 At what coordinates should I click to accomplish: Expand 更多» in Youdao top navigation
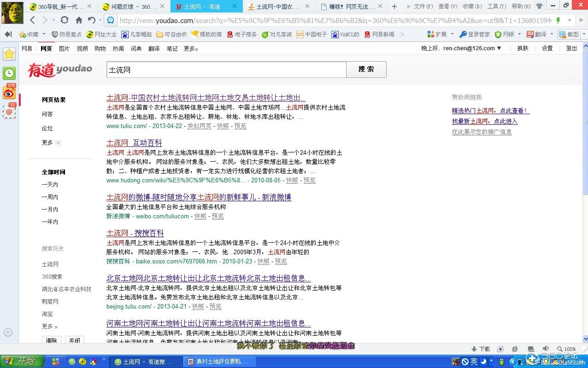point(191,48)
